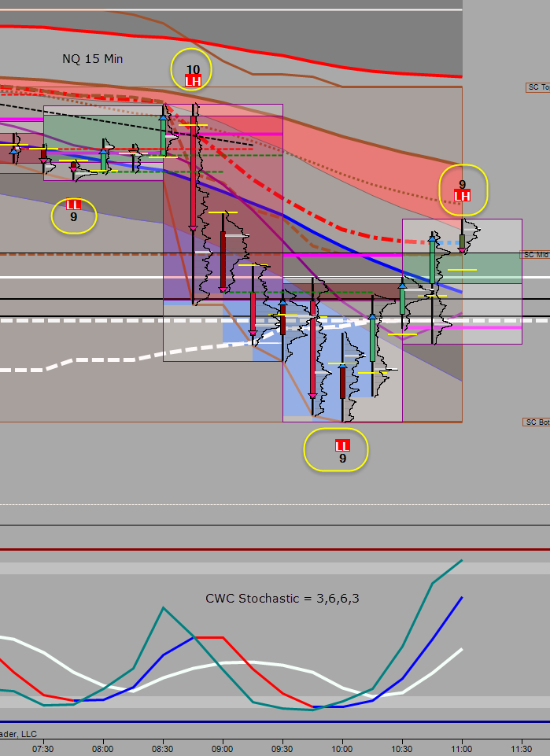Click the SC Mid price label

click(x=536, y=255)
